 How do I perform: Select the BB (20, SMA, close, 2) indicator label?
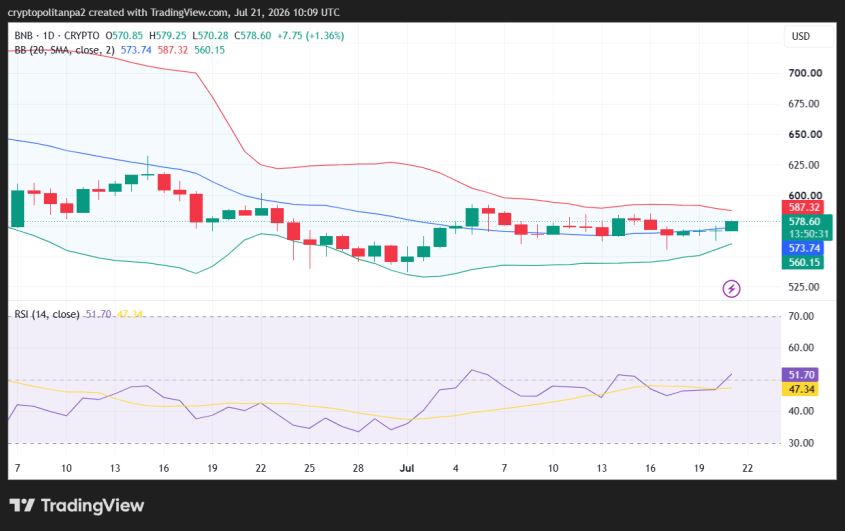(x=64, y=50)
